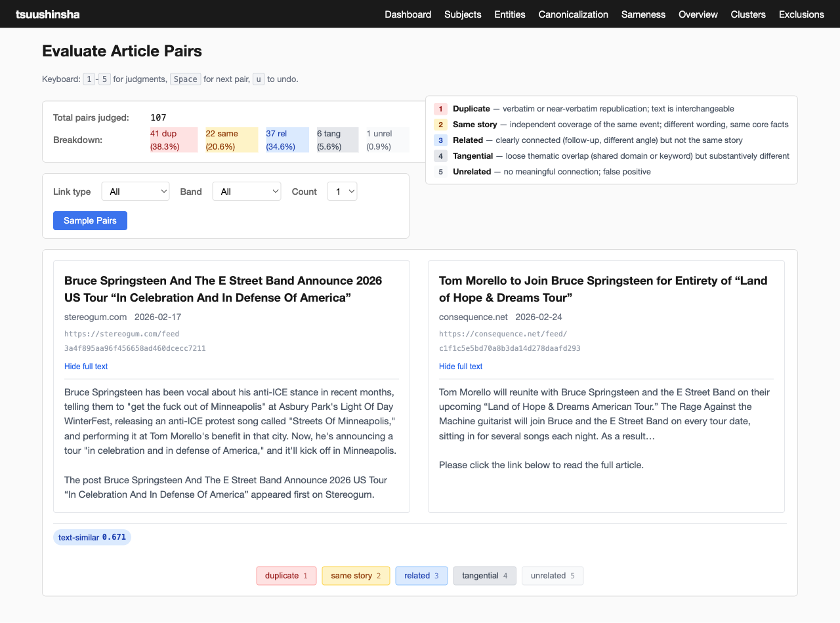The width and height of the screenshot is (840, 623).
Task: Open the Entities nav link
Action: click(509, 14)
